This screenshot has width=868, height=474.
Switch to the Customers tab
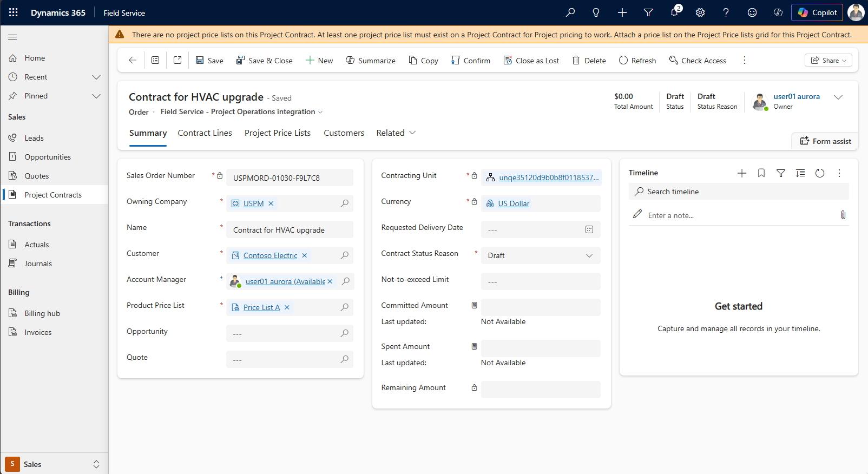tap(344, 133)
